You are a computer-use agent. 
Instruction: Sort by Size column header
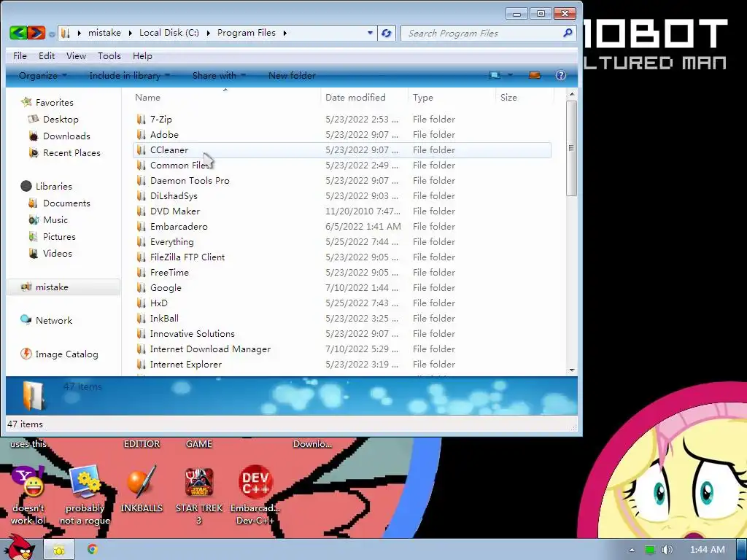[x=508, y=98]
